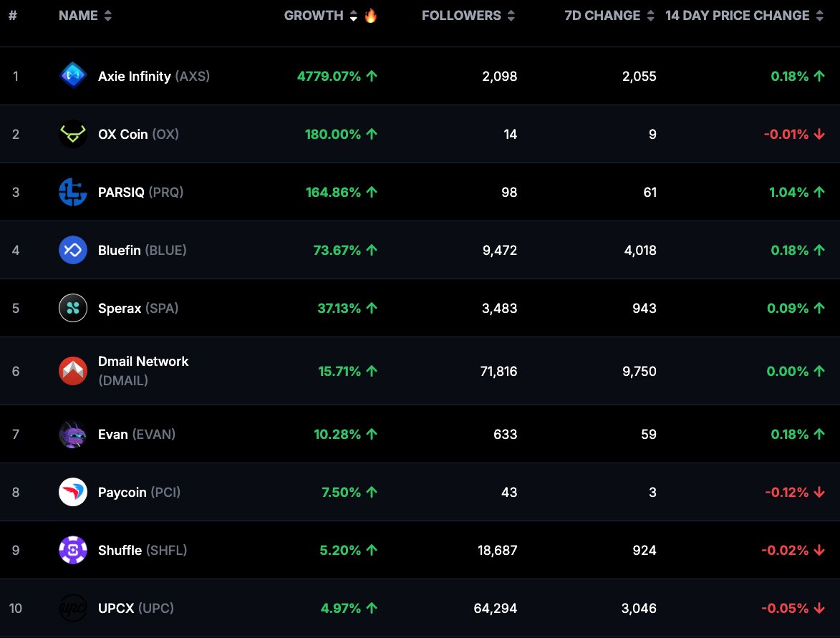The image size is (840, 638).
Task: Click the Sperax coin logo
Action: point(73,308)
